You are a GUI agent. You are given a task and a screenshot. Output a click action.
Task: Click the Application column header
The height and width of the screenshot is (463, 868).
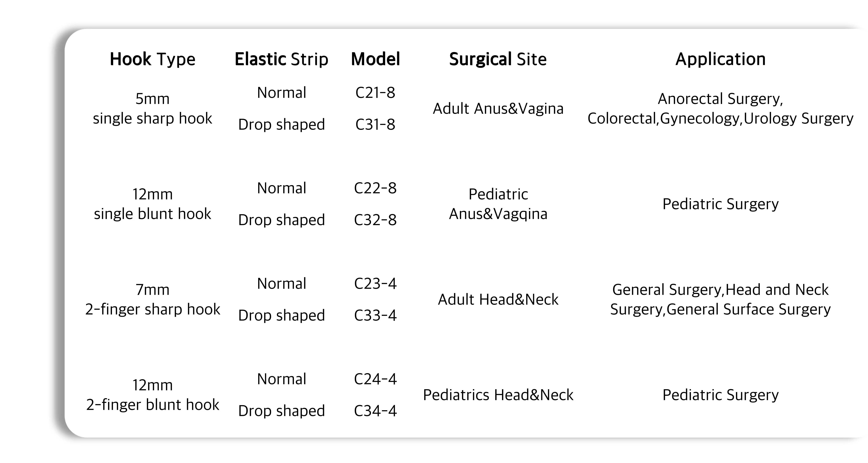(720, 59)
